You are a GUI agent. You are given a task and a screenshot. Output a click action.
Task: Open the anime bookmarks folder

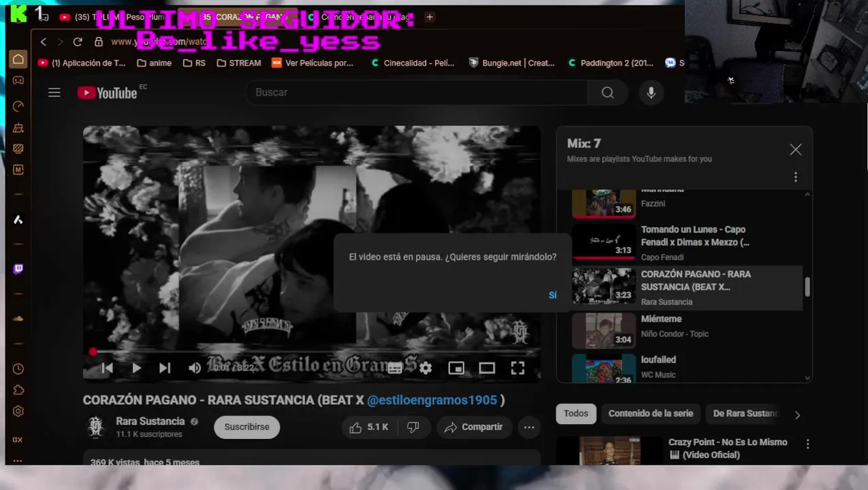154,63
